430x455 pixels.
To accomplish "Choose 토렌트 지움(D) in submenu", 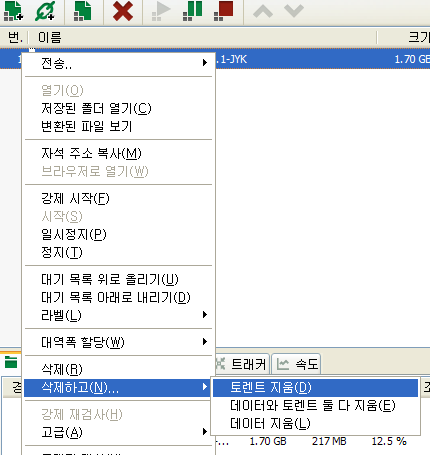I will click(x=315, y=387).
